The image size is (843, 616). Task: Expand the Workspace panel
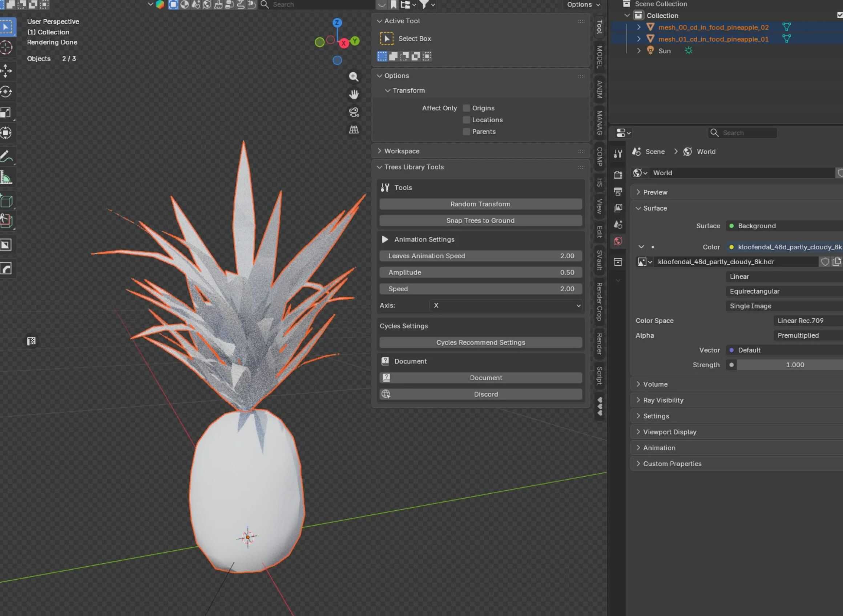[x=402, y=151]
